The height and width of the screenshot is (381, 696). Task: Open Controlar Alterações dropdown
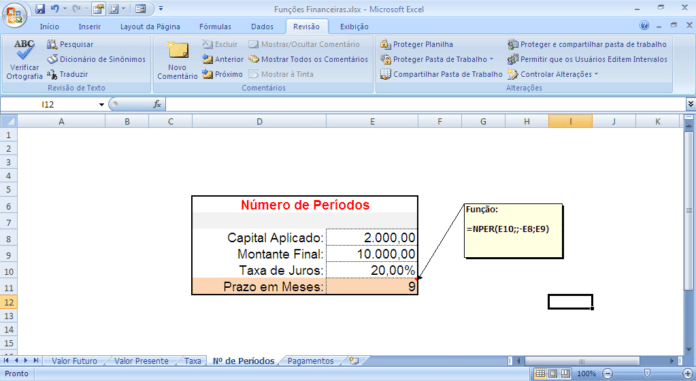pyautogui.click(x=553, y=74)
